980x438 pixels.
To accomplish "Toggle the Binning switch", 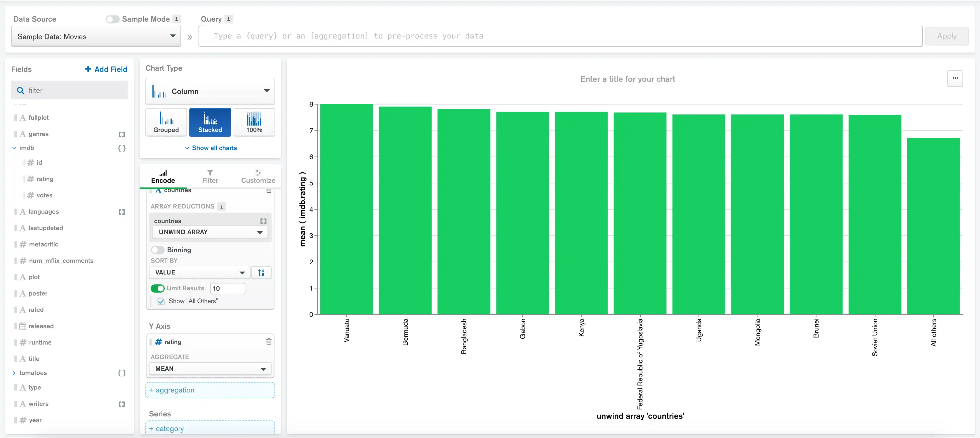I will coord(157,249).
